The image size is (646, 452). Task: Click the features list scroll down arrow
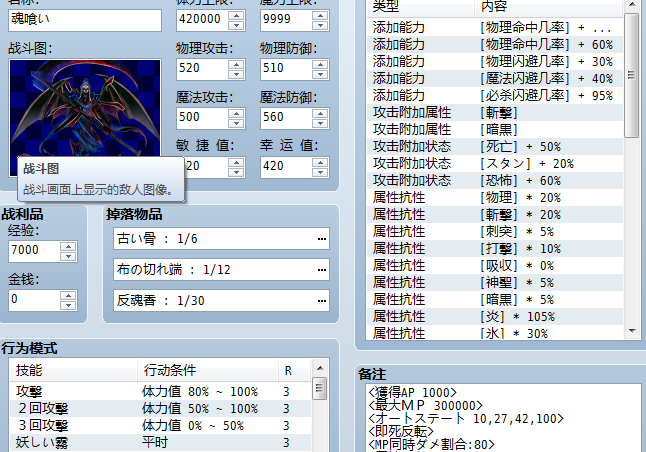pos(632,331)
